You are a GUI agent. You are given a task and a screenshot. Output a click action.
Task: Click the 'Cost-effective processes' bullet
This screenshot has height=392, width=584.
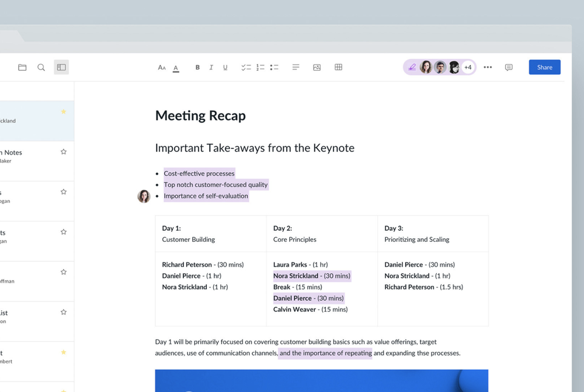[199, 174]
